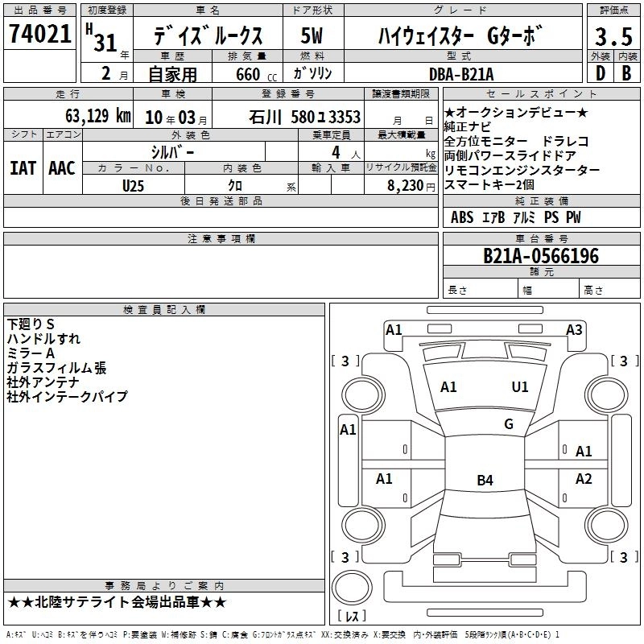Click the ABS equipment label
This screenshot has width=644, height=644.
tap(462, 217)
